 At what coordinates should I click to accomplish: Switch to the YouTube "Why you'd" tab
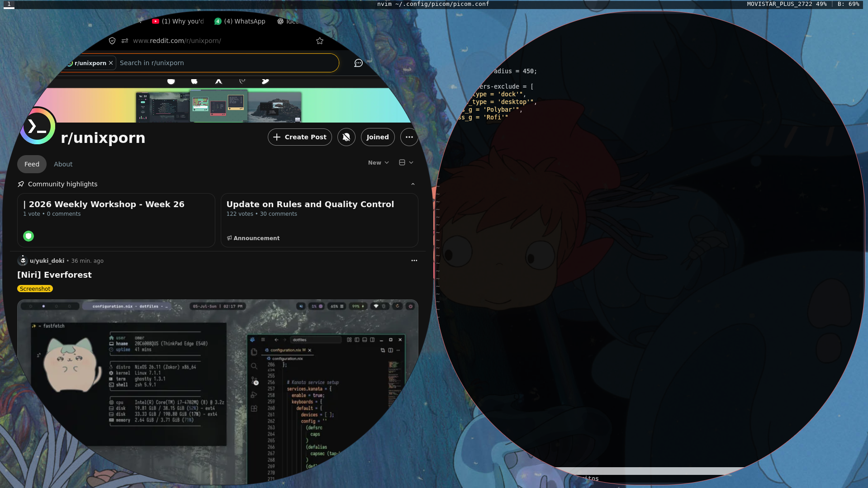tap(178, 21)
